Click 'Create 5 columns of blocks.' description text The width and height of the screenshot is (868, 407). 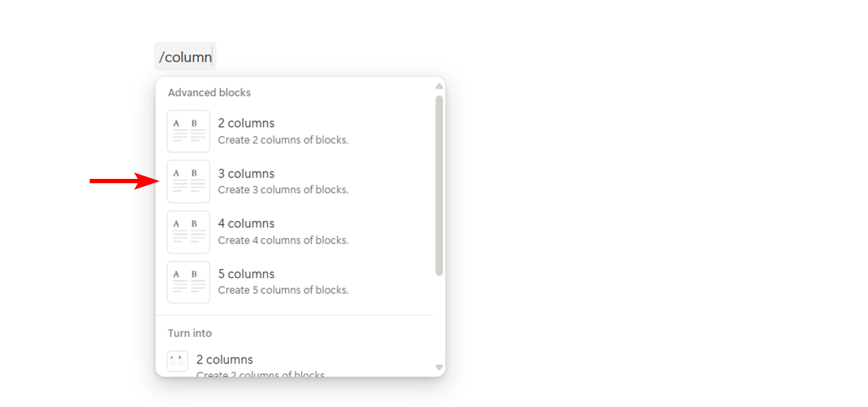pyautogui.click(x=284, y=290)
